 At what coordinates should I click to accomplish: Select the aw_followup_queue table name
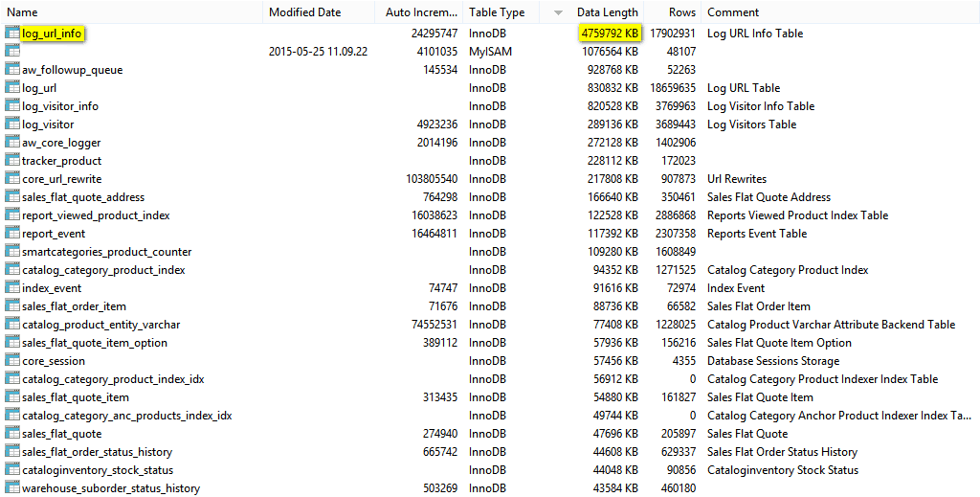tap(73, 70)
